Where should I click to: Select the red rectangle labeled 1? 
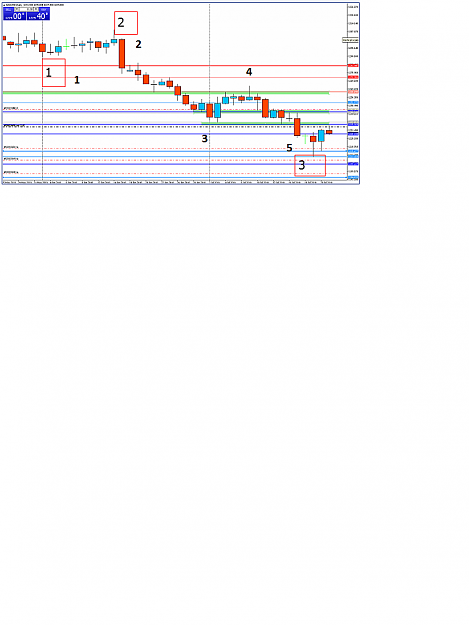point(54,73)
